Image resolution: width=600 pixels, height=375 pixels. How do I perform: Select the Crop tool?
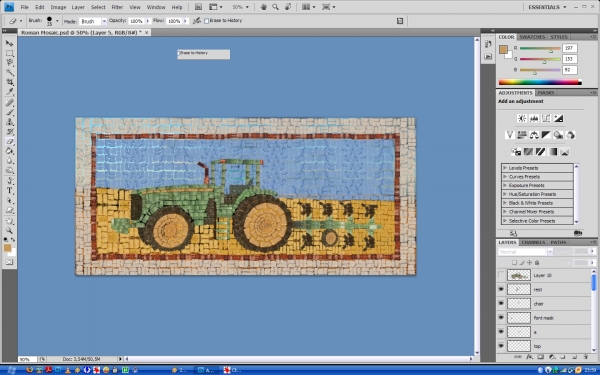point(9,82)
